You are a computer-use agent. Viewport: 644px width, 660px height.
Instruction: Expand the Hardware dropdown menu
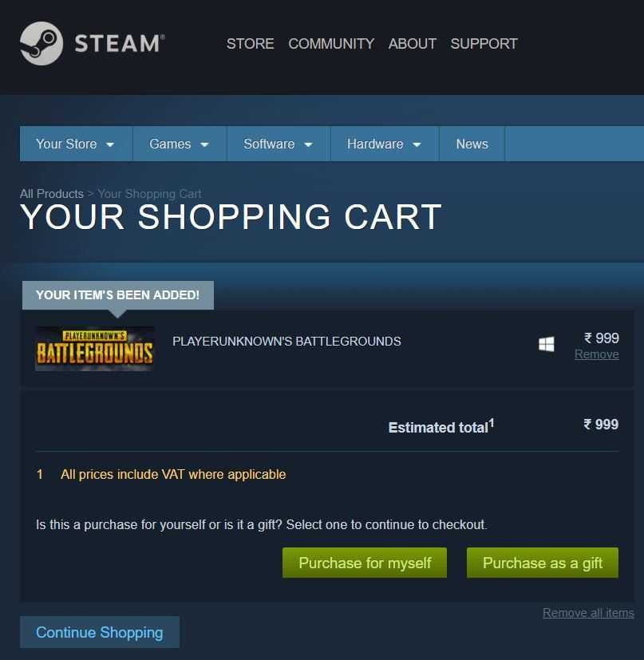point(385,144)
